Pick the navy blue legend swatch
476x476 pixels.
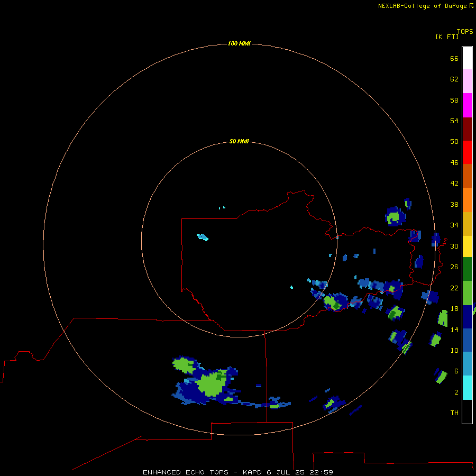(x=467, y=317)
